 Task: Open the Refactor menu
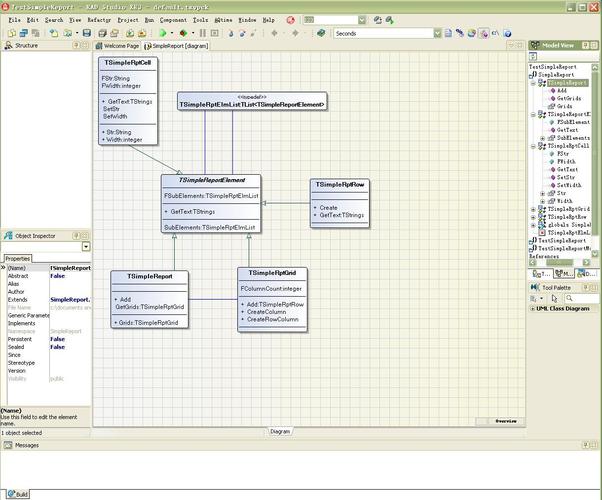pos(99,19)
